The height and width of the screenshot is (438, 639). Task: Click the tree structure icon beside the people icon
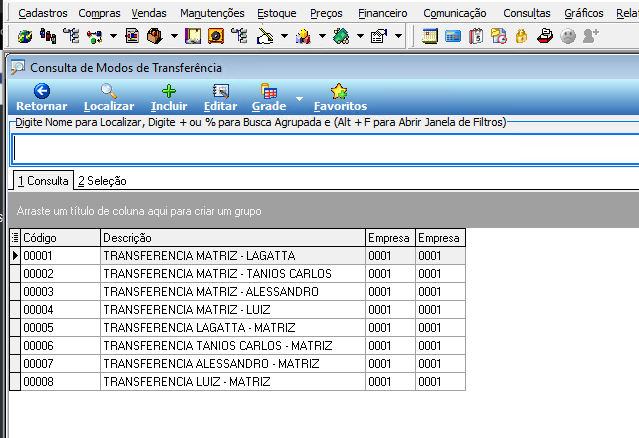[72, 36]
